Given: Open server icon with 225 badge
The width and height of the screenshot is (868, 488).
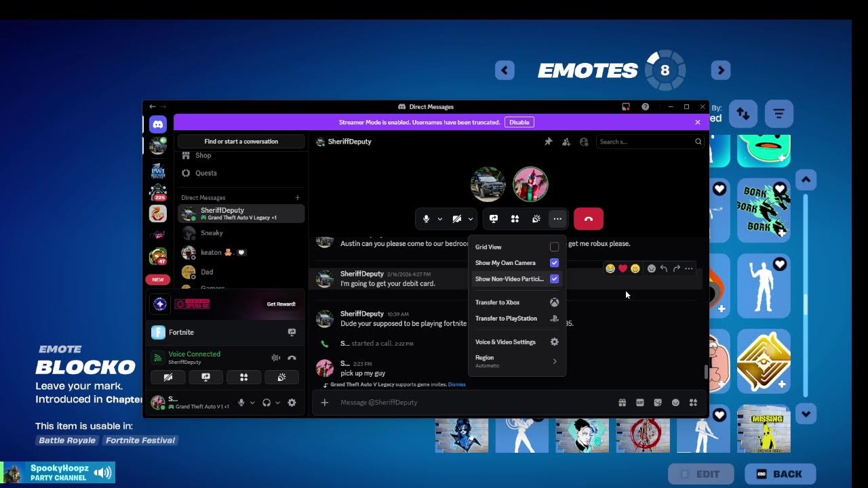Looking at the screenshot, I should click(158, 192).
